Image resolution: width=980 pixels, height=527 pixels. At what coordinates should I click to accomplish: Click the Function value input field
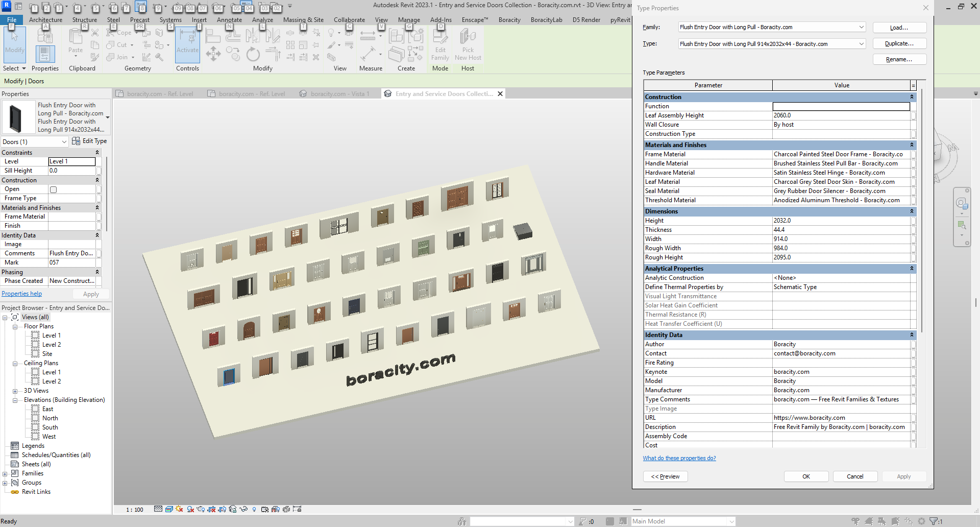click(x=841, y=106)
